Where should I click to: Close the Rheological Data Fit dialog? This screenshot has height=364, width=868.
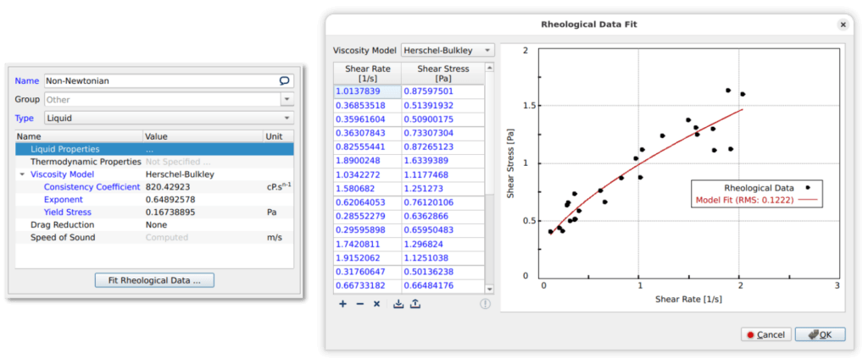point(843,25)
